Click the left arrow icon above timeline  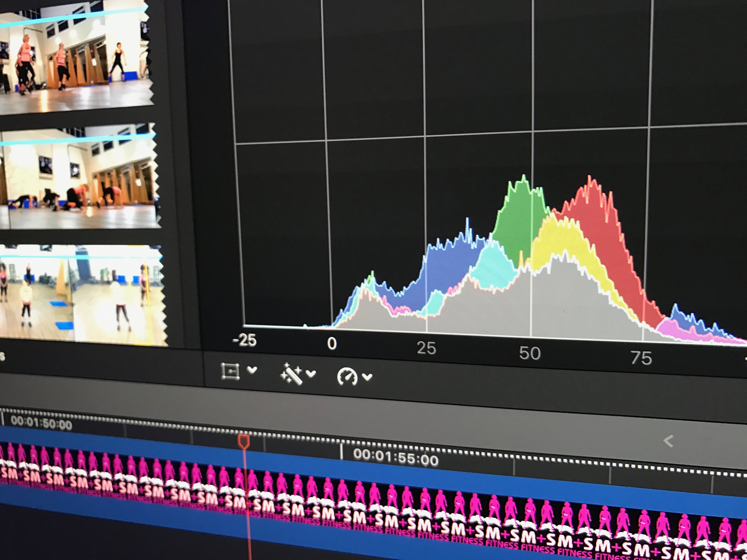point(668,441)
